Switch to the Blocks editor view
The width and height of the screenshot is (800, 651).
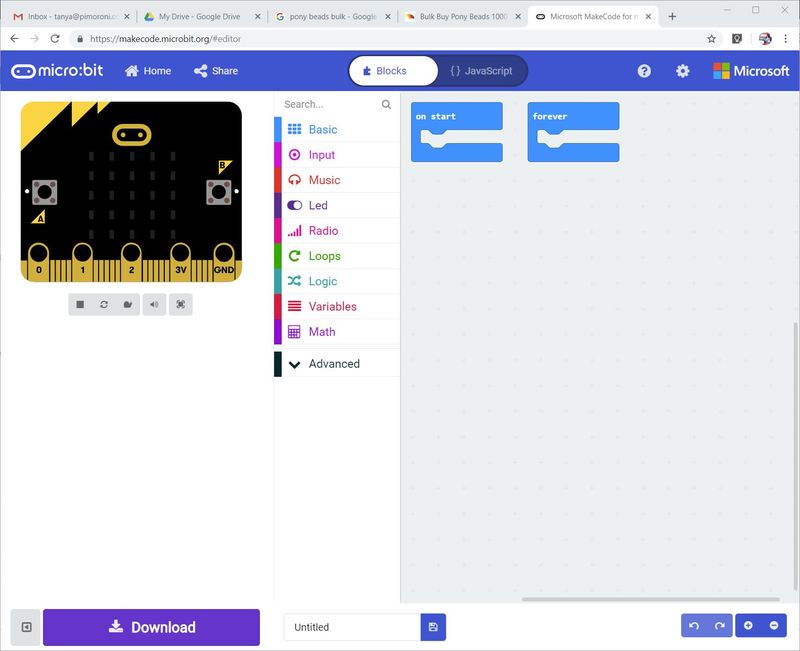(x=393, y=71)
